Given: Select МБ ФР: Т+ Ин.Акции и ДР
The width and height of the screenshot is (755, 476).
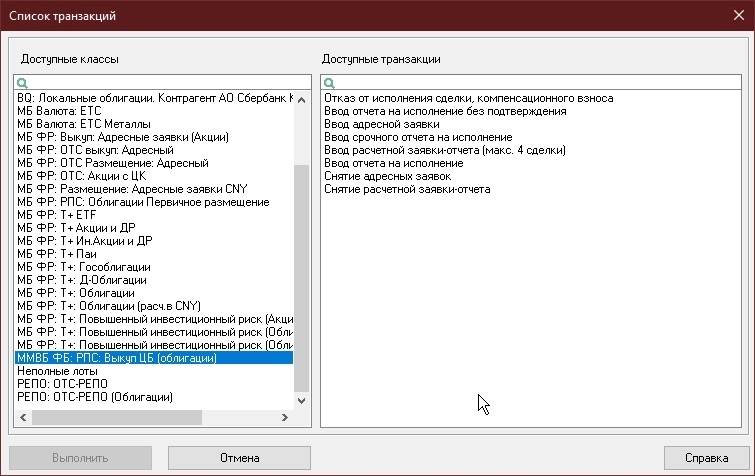Looking at the screenshot, I should (154, 241).
